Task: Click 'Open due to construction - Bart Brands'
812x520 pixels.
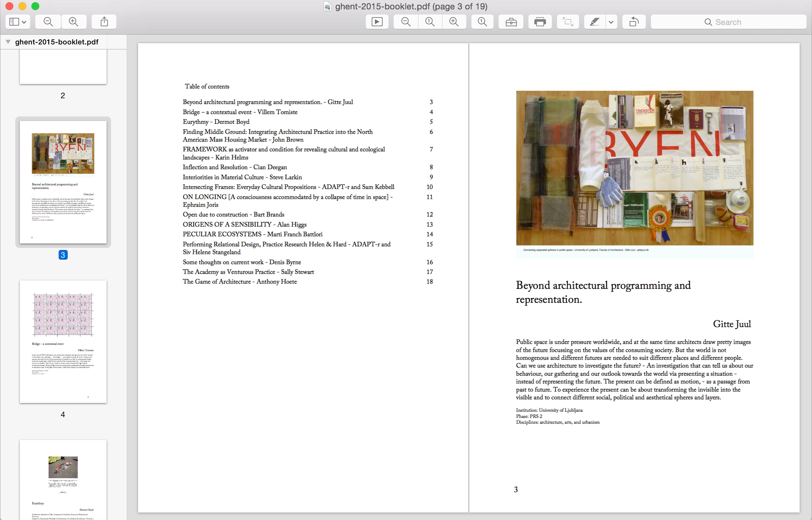Action: click(233, 215)
